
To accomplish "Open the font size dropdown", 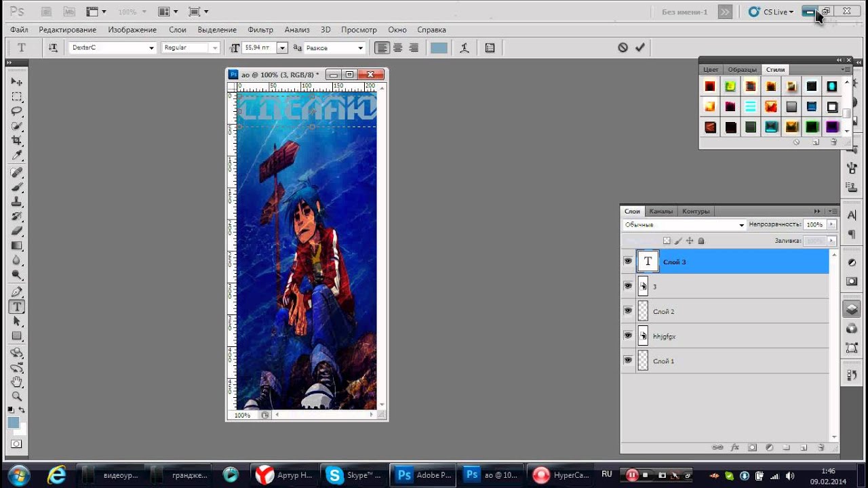I will pyautogui.click(x=282, y=47).
